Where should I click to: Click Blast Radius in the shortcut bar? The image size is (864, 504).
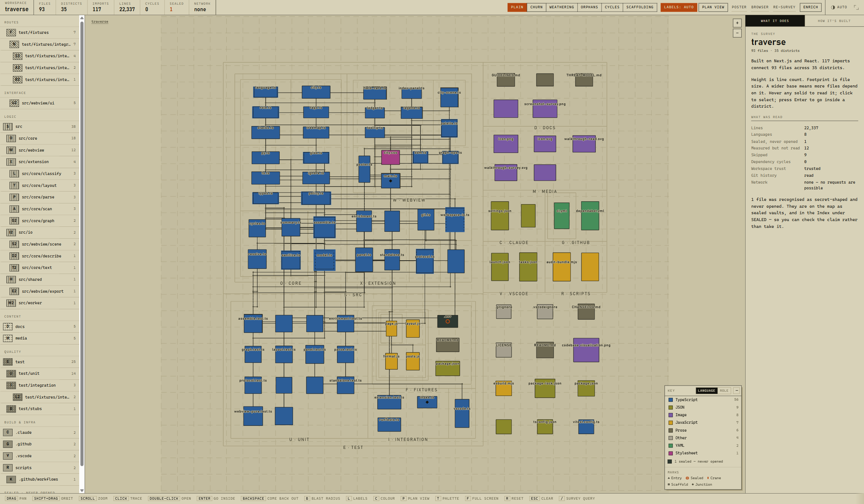[322, 499]
